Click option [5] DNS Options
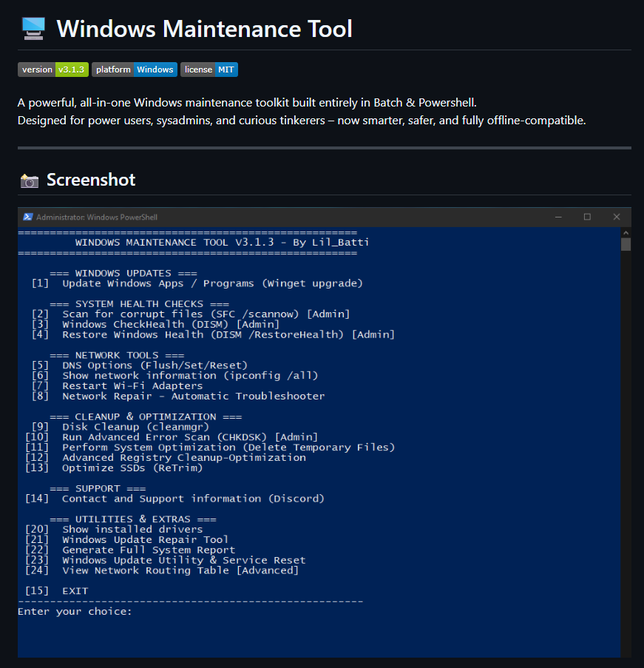Viewport: 644px width, 668px height. (139, 365)
